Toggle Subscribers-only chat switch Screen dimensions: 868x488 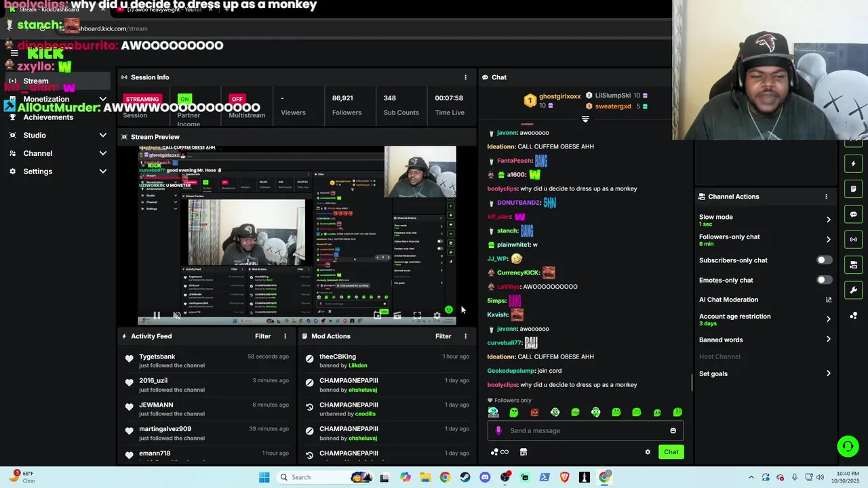click(824, 260)
